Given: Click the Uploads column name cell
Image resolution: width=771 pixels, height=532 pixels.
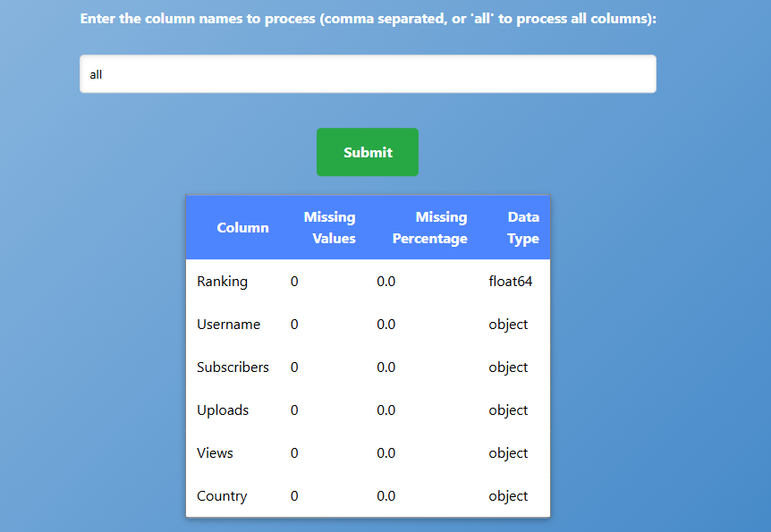Looking at the screenshot, I should [x=223, y=410].
